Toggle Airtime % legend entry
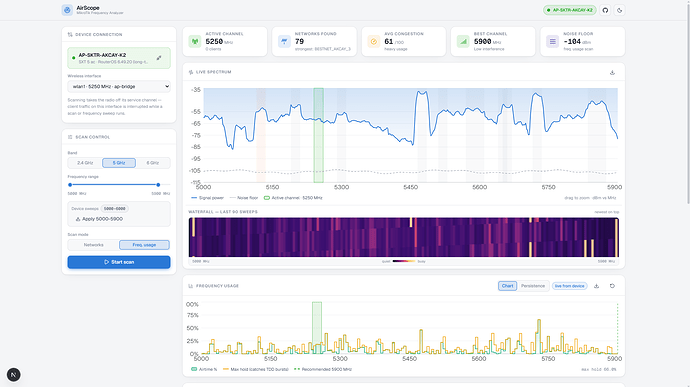This screenshot has width=690, height=387. [204, 369]
